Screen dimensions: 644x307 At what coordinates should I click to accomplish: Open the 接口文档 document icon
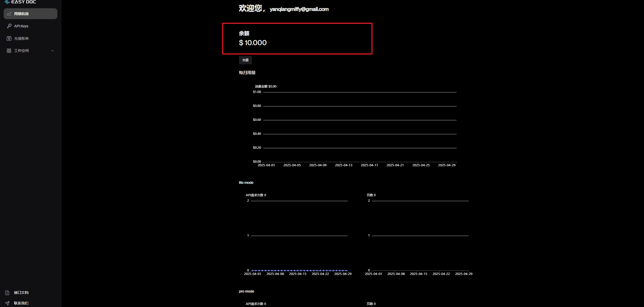(x=8, y=293)
